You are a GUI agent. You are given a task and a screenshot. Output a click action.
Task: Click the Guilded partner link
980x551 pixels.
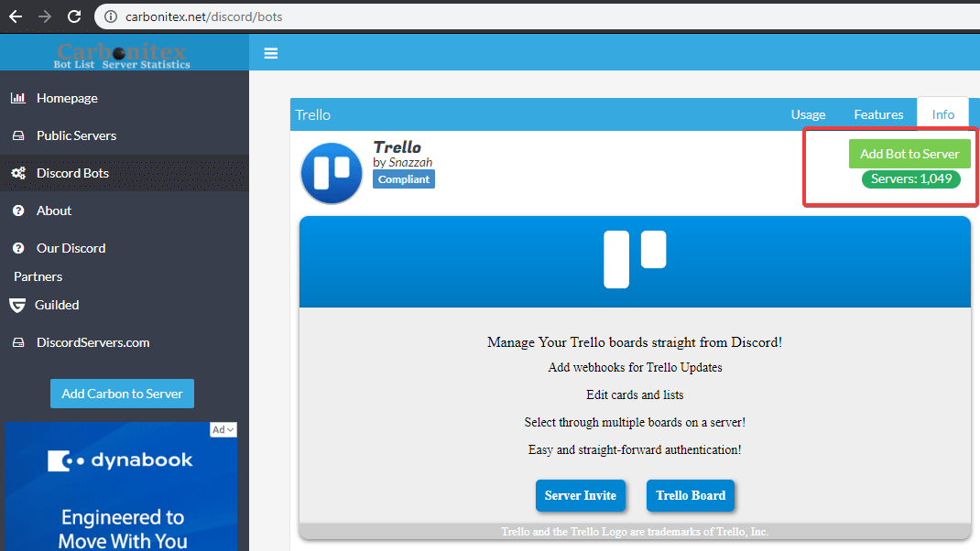tap(57, 305)
